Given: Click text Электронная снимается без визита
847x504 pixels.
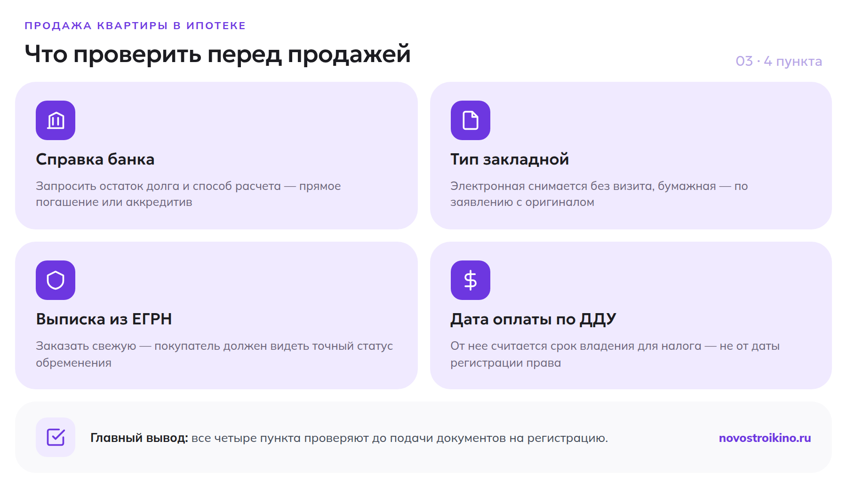Looking at the screenshot, I should (x=552, y=186).
